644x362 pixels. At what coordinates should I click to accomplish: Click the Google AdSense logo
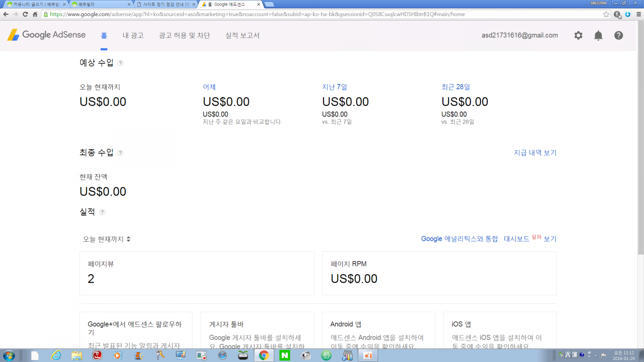tap(47, 35)
